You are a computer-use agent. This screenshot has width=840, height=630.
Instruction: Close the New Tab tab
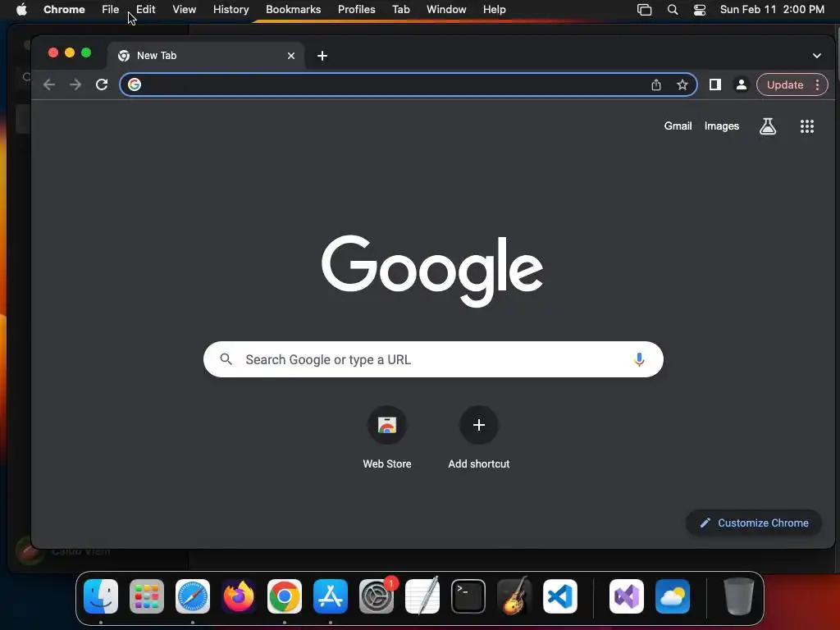[291, 56]
